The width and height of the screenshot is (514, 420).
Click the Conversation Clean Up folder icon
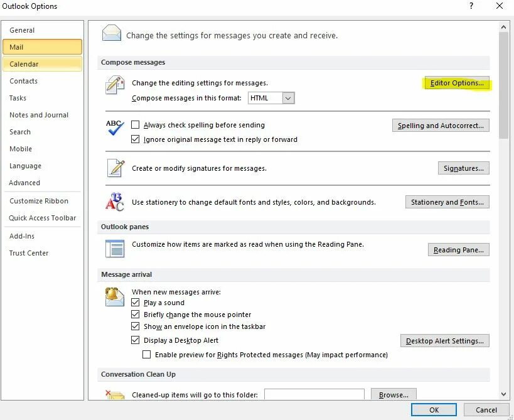[115, 394]
